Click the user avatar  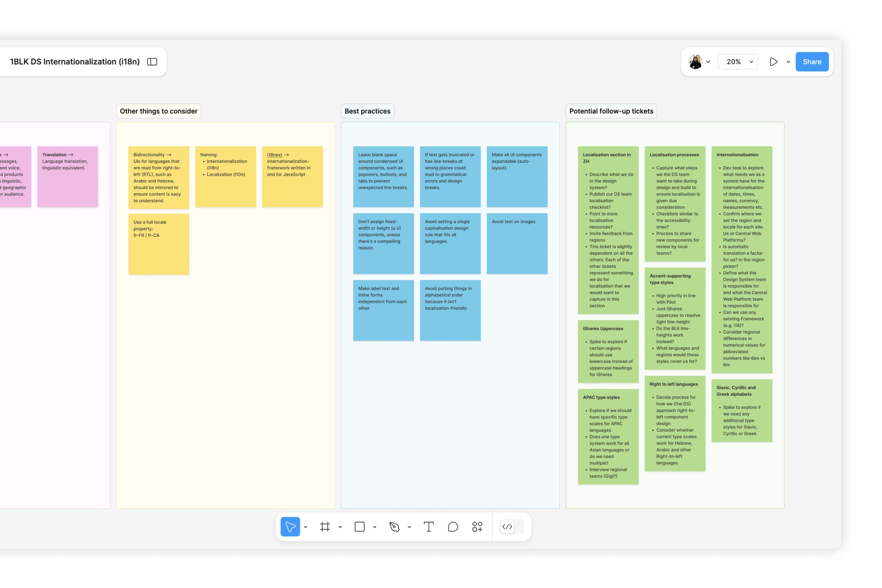coord(695,61)
